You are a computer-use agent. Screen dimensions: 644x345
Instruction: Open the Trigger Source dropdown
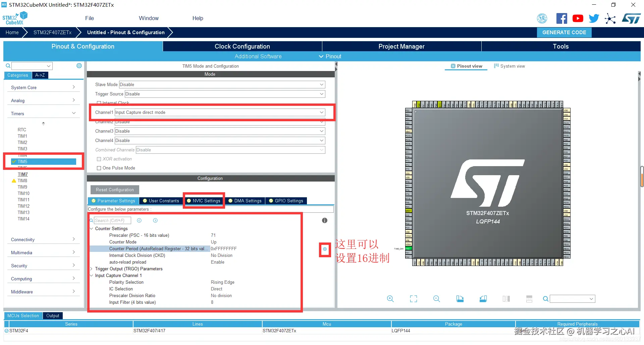(x=225, y=94)
